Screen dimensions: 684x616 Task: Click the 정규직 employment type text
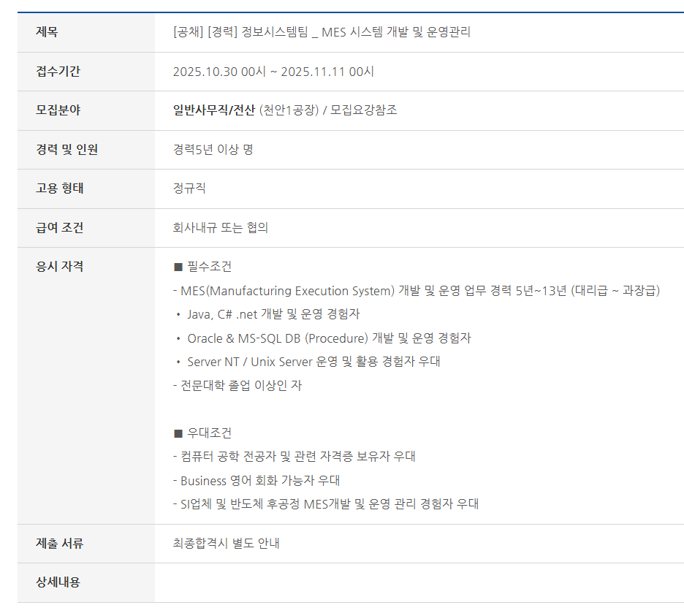click(189, 189)
